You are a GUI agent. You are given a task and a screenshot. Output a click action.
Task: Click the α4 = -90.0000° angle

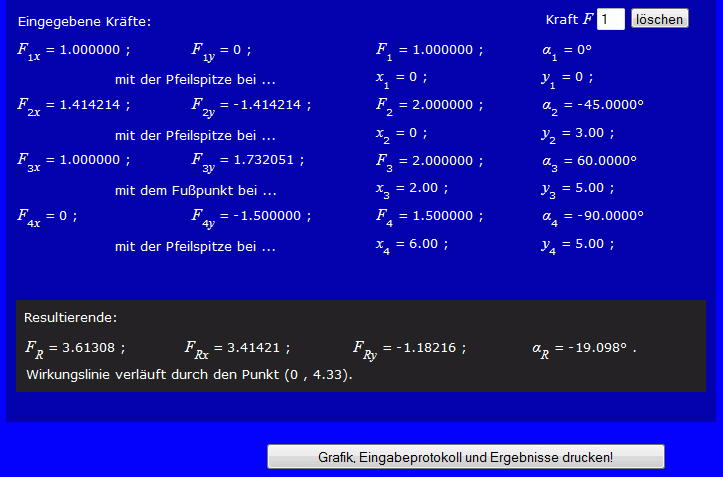(592, 215)
